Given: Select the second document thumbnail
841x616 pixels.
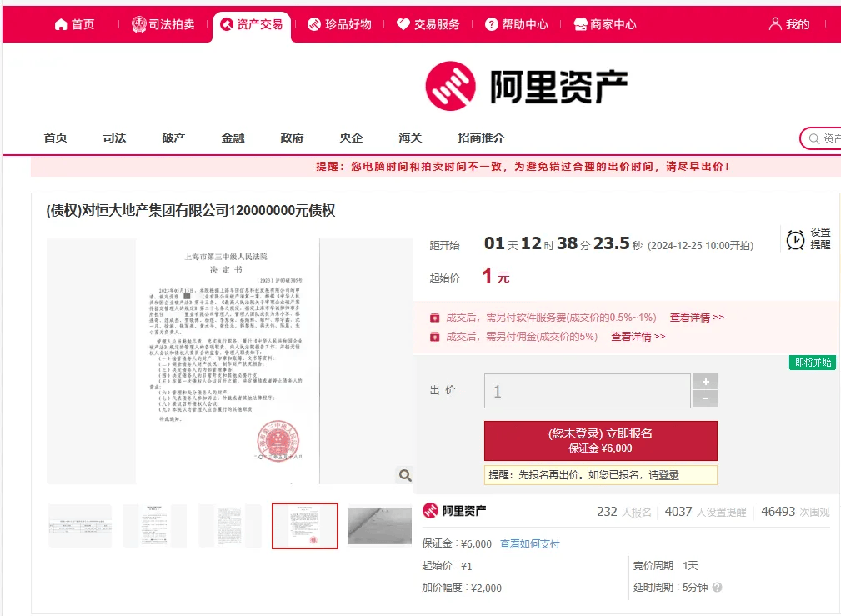Looking at the screenshot, I should pyautogui.click(x=155, y=526).
